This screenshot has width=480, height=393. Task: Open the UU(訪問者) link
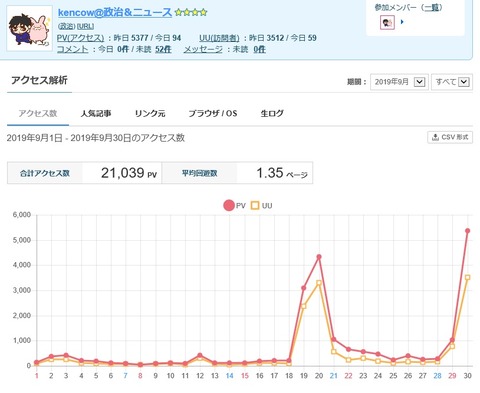click(219, 38)
